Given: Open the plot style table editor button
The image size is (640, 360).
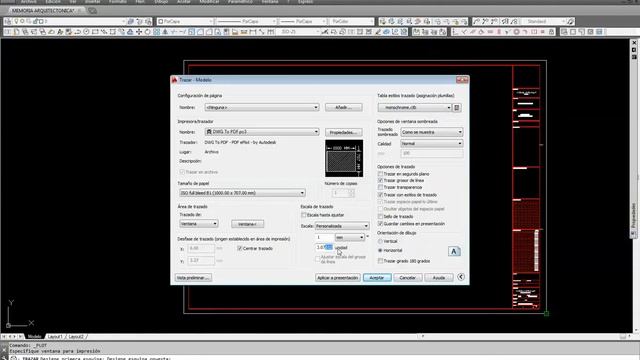Looking at the screenshot, I should (457, 107).
